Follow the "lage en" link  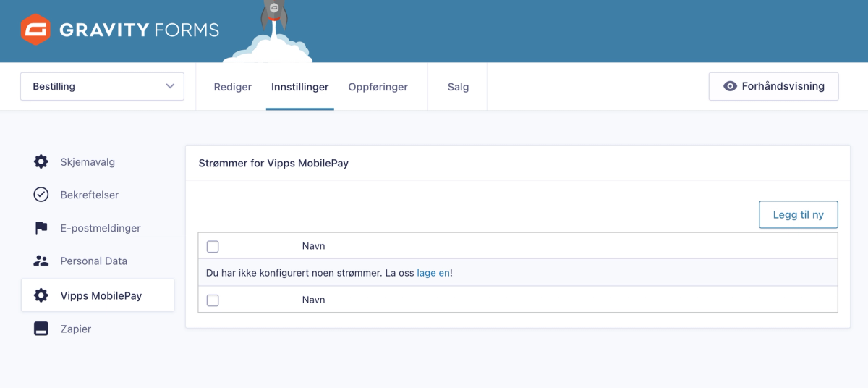433,273
